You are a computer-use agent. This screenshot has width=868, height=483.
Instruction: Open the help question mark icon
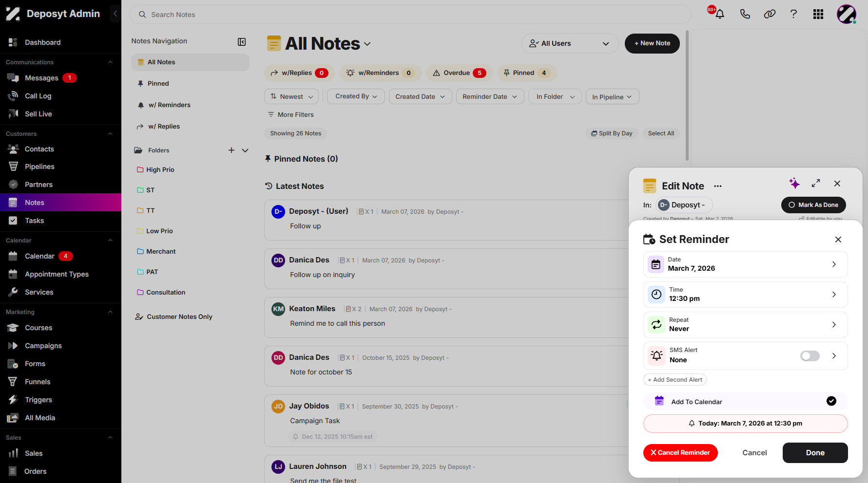(x=793, y=14)
